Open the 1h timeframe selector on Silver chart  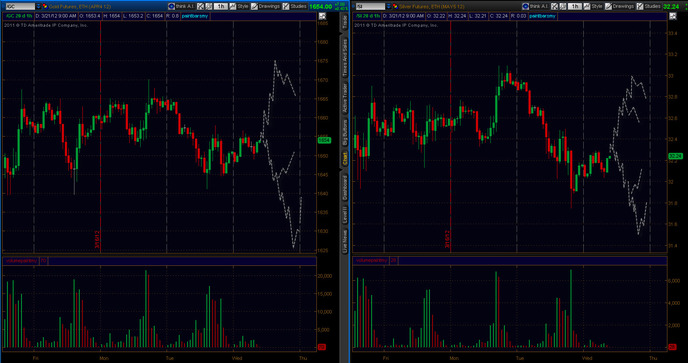[x=575, y=6]
